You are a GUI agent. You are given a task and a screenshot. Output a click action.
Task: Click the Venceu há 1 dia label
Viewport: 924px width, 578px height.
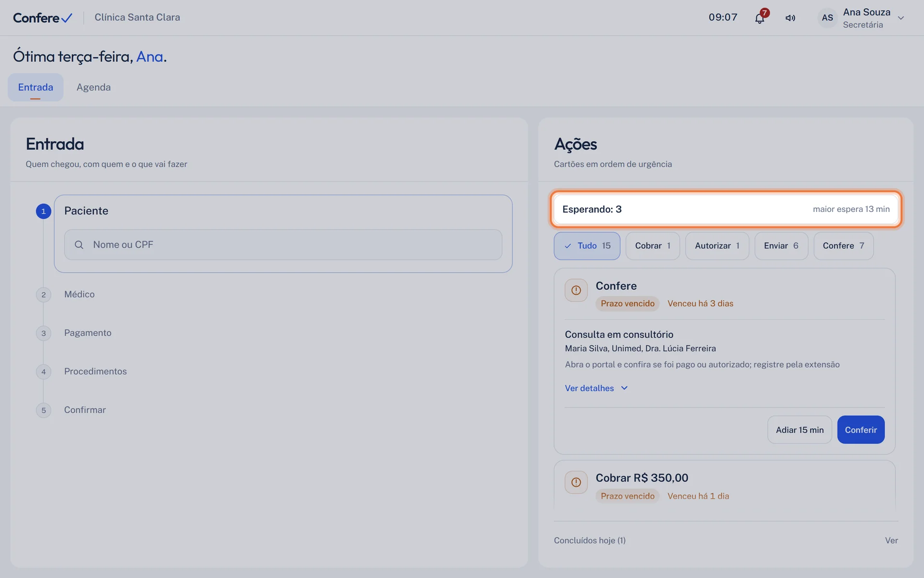[x=698, y=496]
